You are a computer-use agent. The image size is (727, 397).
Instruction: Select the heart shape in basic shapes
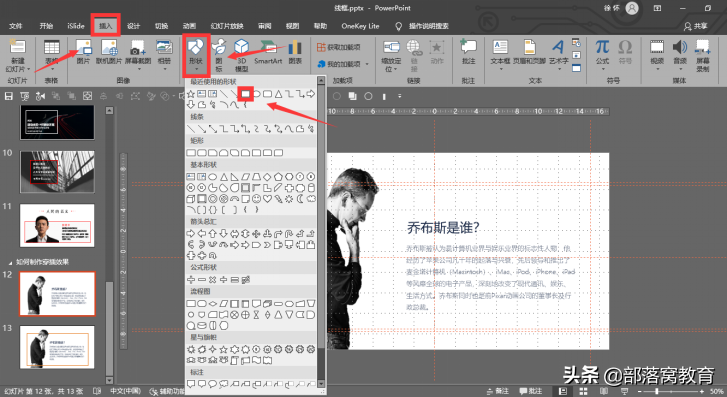point(268,199)
